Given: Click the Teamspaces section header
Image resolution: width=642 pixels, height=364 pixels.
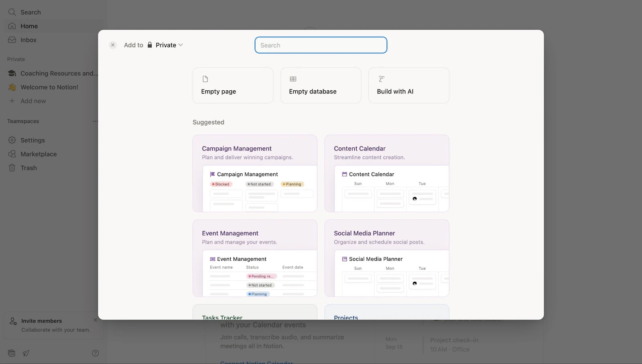Looking at the screenshot, I should tap(23, 121).
